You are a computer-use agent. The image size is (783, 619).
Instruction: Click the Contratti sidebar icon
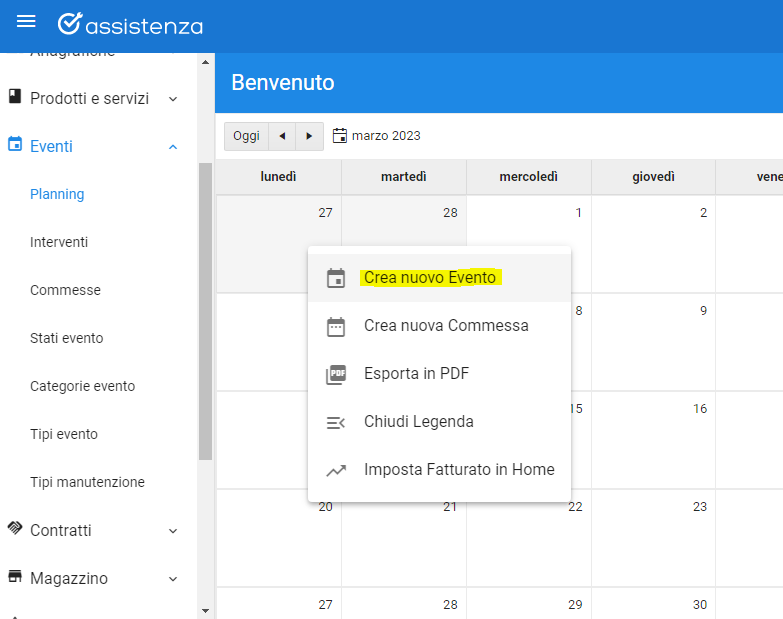pos(14,529)
